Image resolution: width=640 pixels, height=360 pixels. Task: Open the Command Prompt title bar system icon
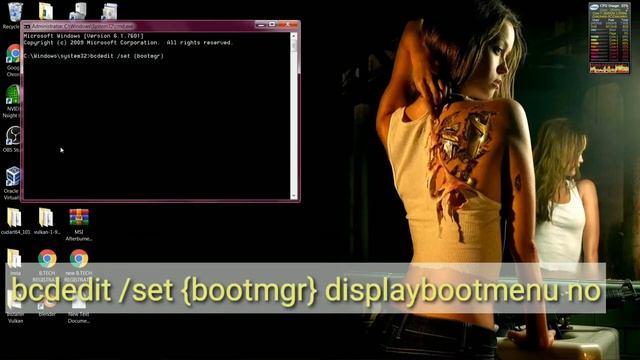tap(27, 26)
